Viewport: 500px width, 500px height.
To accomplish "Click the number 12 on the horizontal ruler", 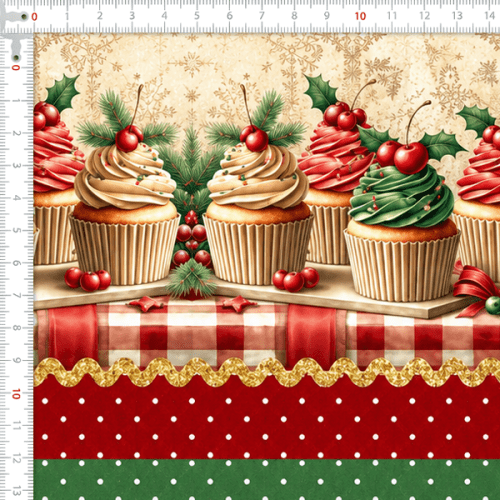I will [425, 16].
